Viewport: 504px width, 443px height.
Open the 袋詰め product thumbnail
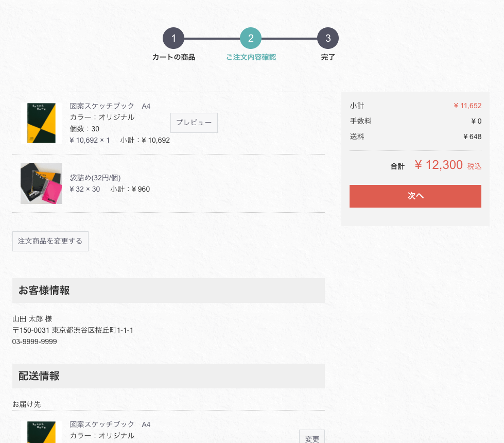pos(41,183)
